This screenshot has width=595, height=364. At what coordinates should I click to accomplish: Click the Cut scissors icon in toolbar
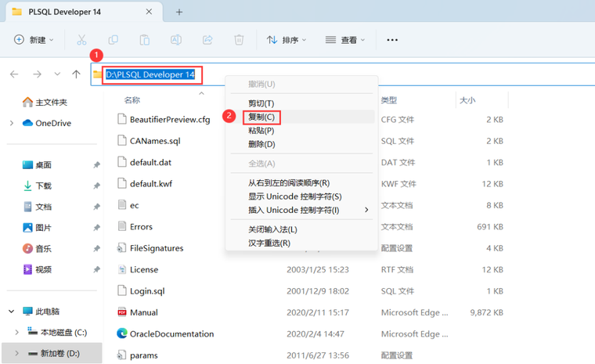click(x=81, y=40)
